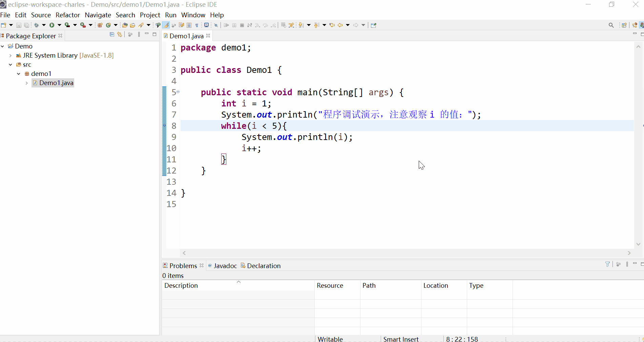Click the Last Edit Location arrow
644x342 pixels.
click(x=332, y=25)
